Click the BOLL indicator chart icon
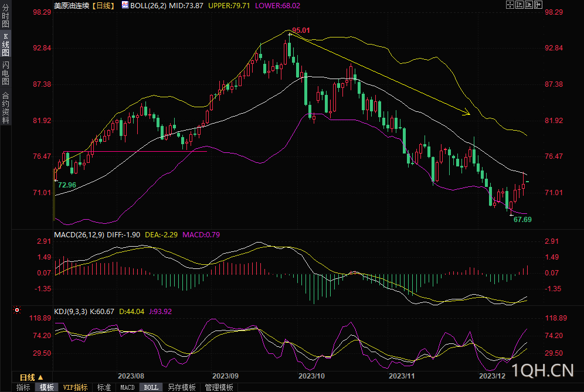The image size is (584, 392). coord(125,5)
